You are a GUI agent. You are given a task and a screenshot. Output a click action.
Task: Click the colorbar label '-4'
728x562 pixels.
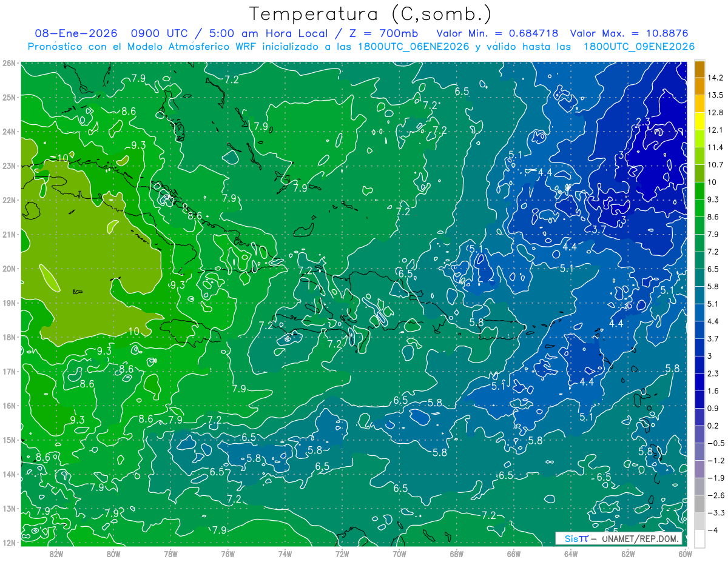click(712, 530)
